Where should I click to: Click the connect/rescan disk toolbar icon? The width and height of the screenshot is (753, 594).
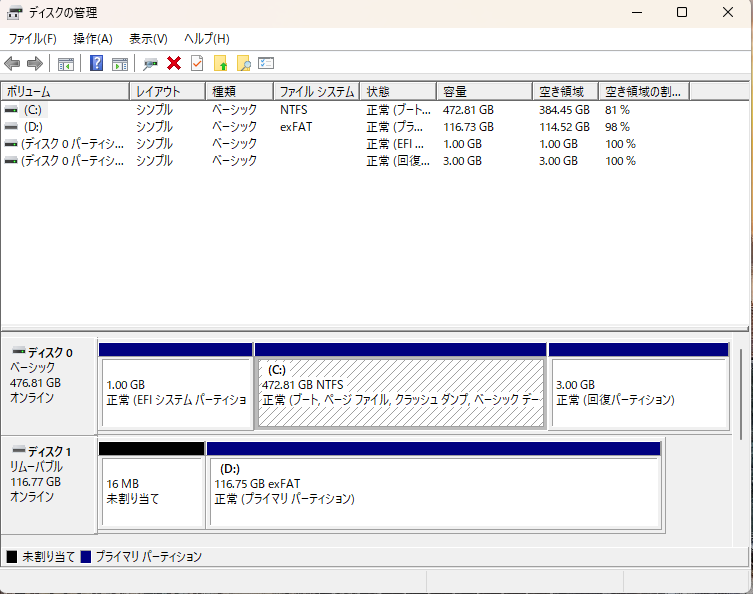150,64
